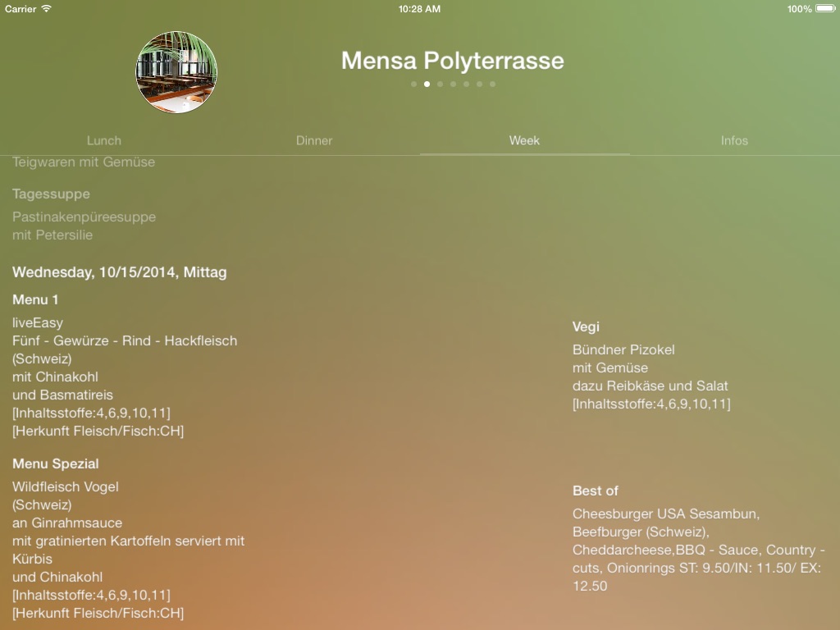Tap the Beefburger (Schweiz) line

point(641,532)
